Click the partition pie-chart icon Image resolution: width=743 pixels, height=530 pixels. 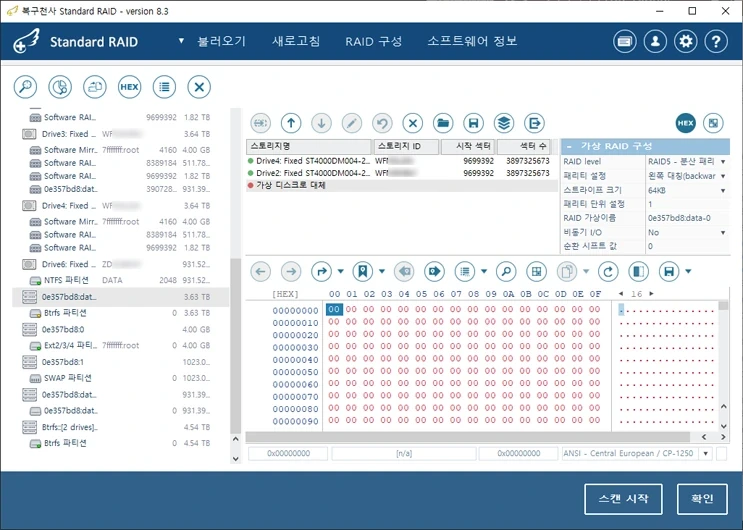[x=60, y=87]
